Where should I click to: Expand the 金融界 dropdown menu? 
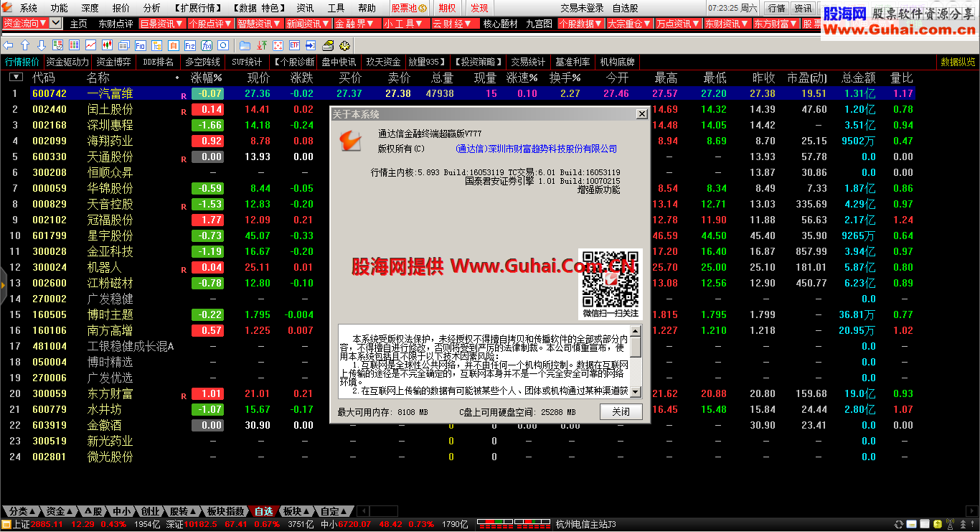click(x=357, y=24)
